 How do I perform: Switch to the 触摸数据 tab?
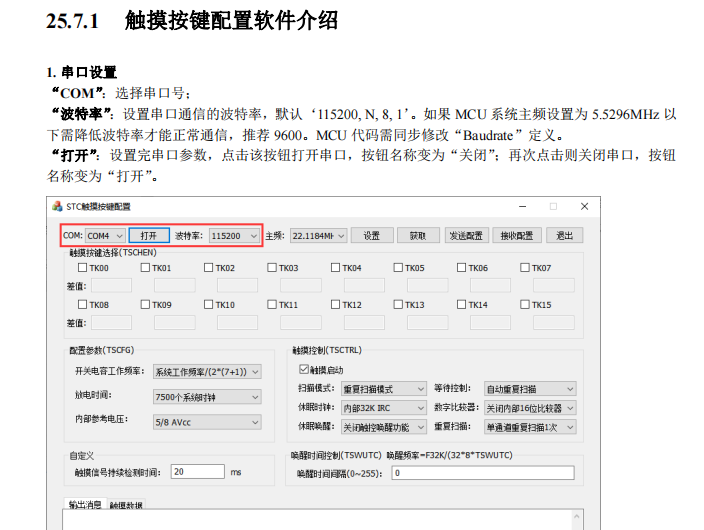126,505
